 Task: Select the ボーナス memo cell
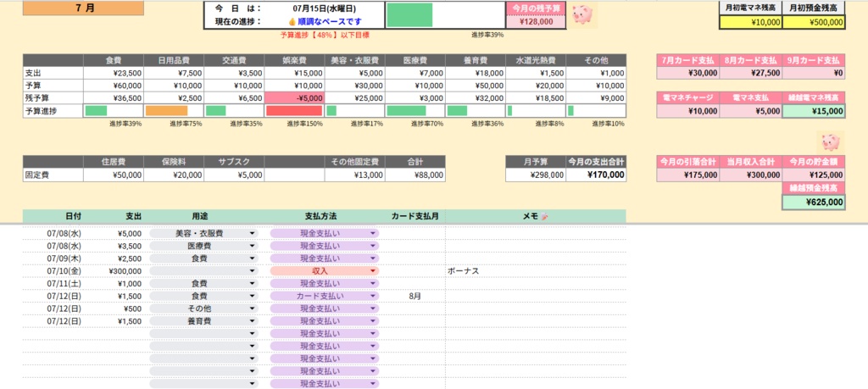pyautogui.click(x=536, y=271)
